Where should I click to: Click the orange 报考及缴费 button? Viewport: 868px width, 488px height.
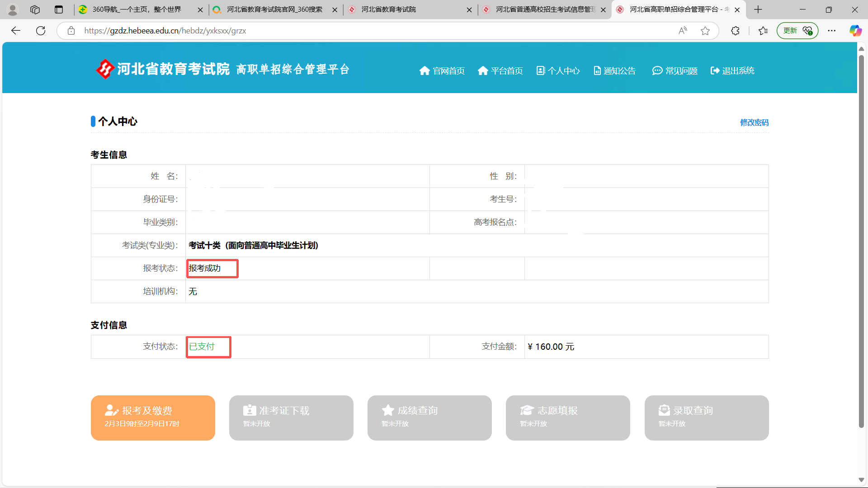click(x=153, y=418)
